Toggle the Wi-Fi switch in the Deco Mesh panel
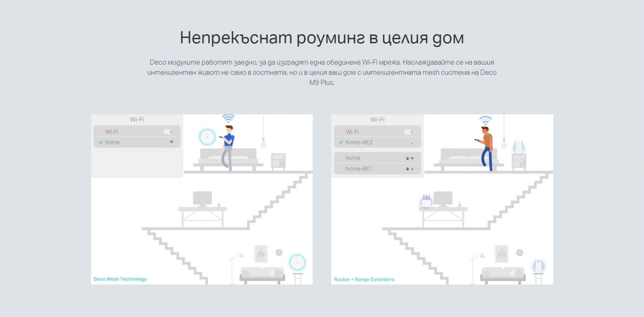This screenshot has height=317, width=644. pos(169,132)
